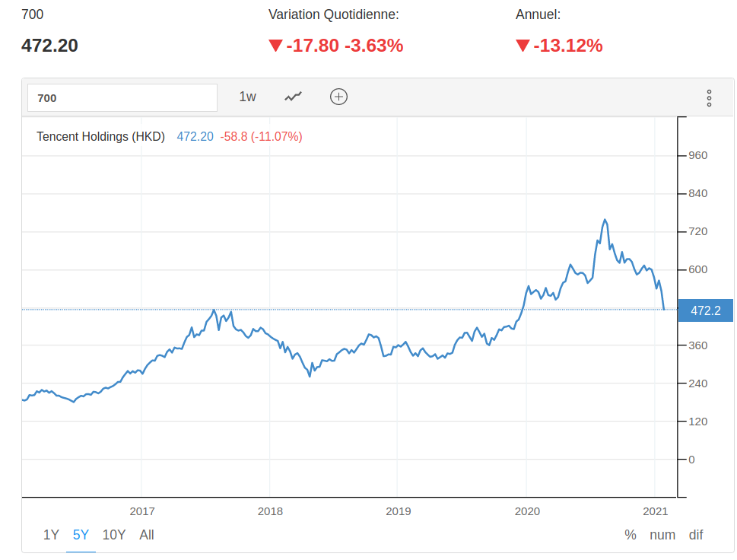Open the chart type line icon
737x560 pixels.
click(x=293, y=97)
